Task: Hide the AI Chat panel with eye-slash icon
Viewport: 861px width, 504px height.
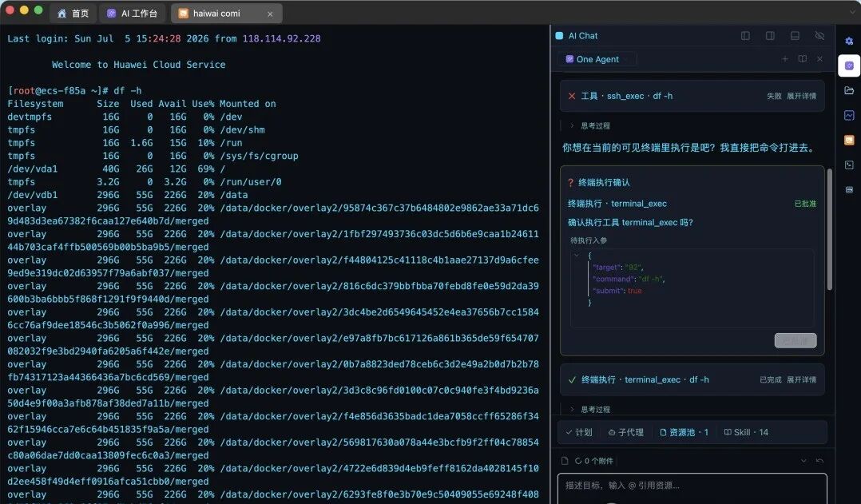Action: [819, 36]
